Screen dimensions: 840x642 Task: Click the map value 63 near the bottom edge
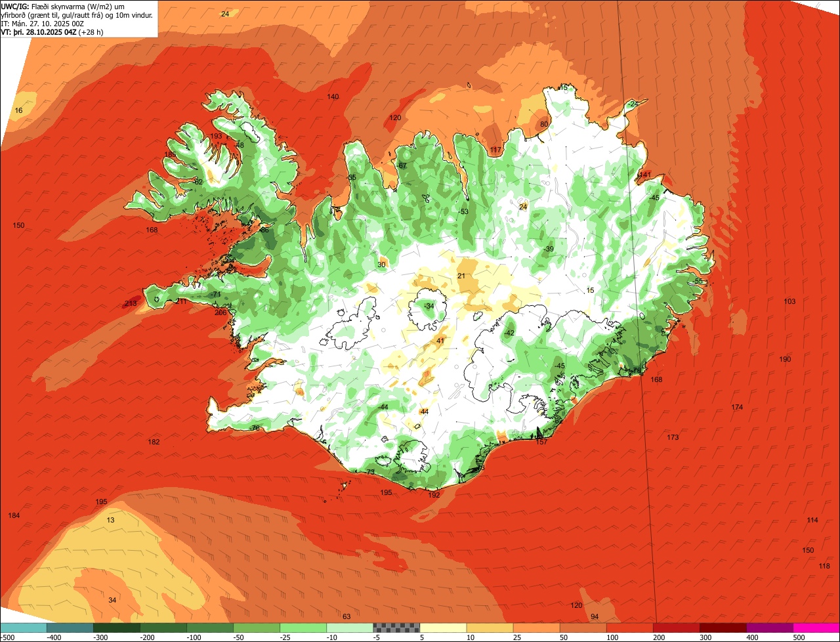coord(346,616)
